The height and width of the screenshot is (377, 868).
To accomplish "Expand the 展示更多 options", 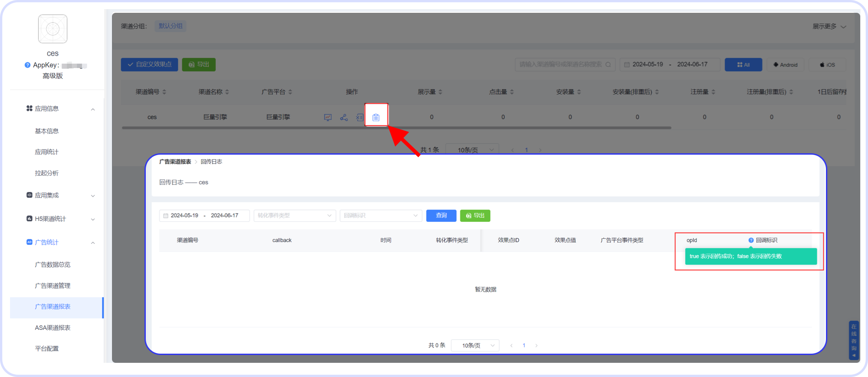I will tap(829, 27).
